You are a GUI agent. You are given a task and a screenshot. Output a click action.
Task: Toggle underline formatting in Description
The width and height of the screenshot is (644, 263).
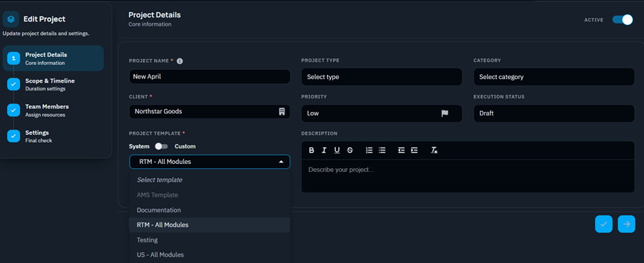(x=337, y=150)
